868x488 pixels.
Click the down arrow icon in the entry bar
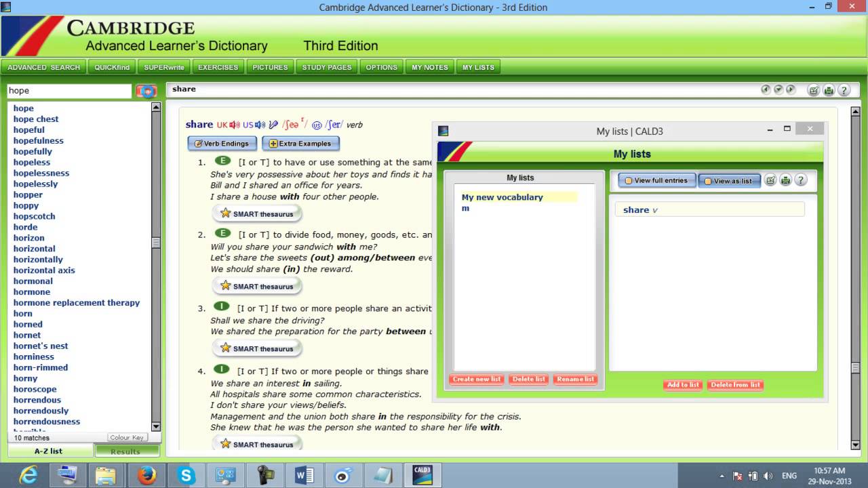pos(778,89)
